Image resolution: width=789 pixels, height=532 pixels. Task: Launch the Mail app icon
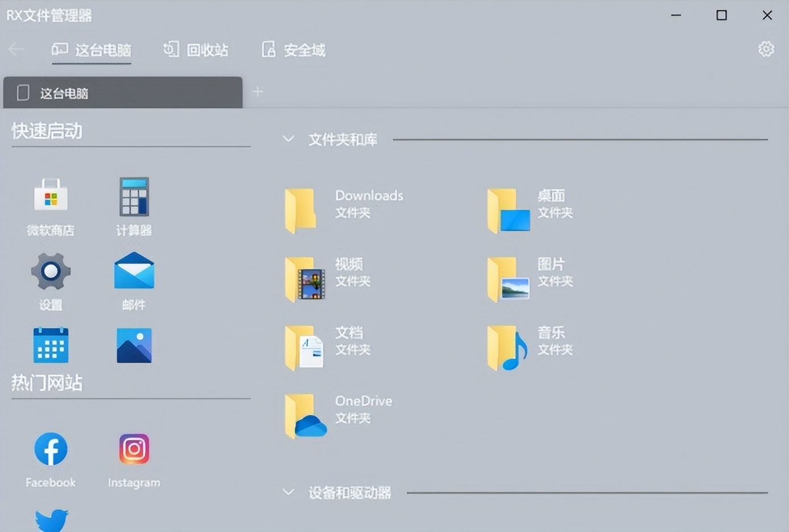pos(134,272)
